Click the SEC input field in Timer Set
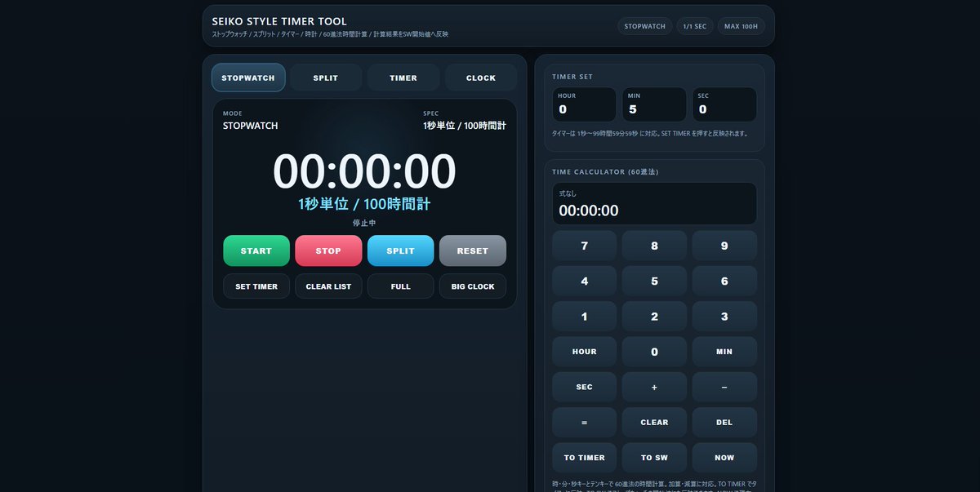The image size is (980, 492). pos(724,104)
